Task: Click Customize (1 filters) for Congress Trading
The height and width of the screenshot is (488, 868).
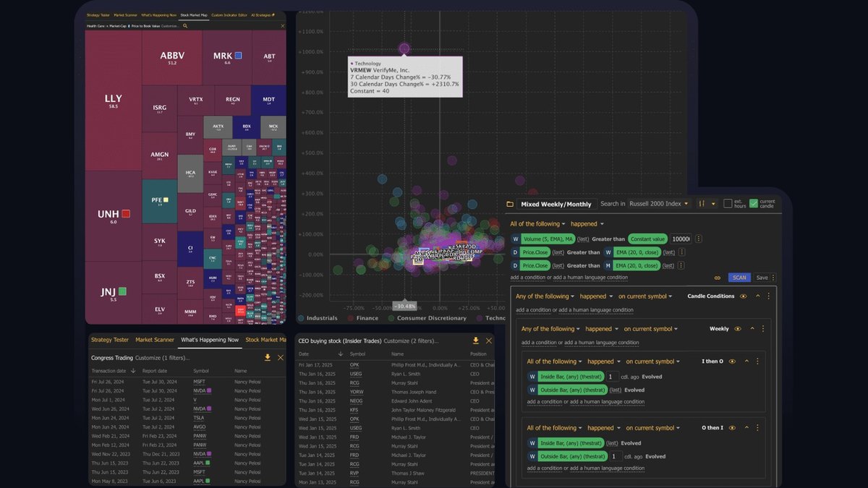Action: pos(163,358)
